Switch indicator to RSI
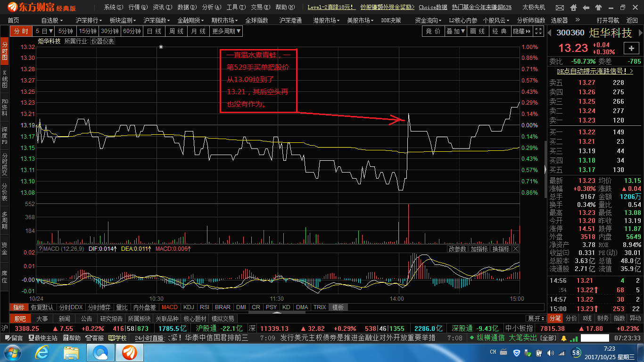The image size is (644, 362). pos(205,307)
